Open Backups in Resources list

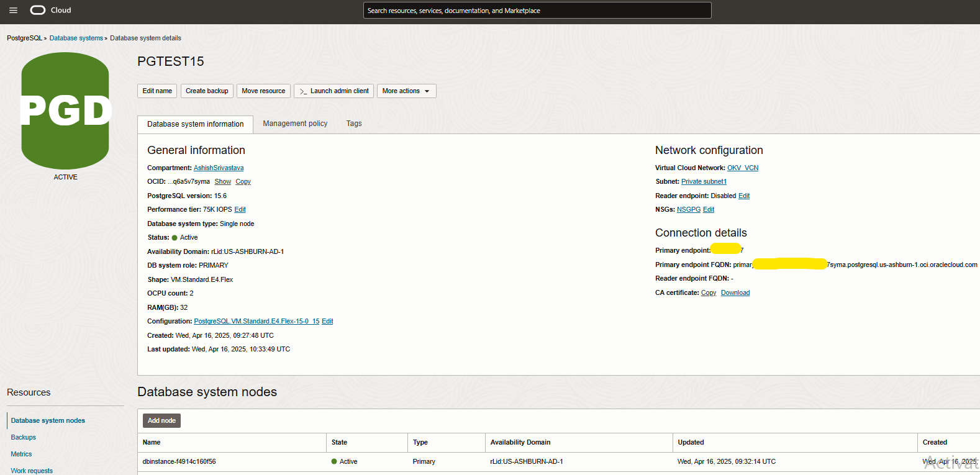(23, 437)
